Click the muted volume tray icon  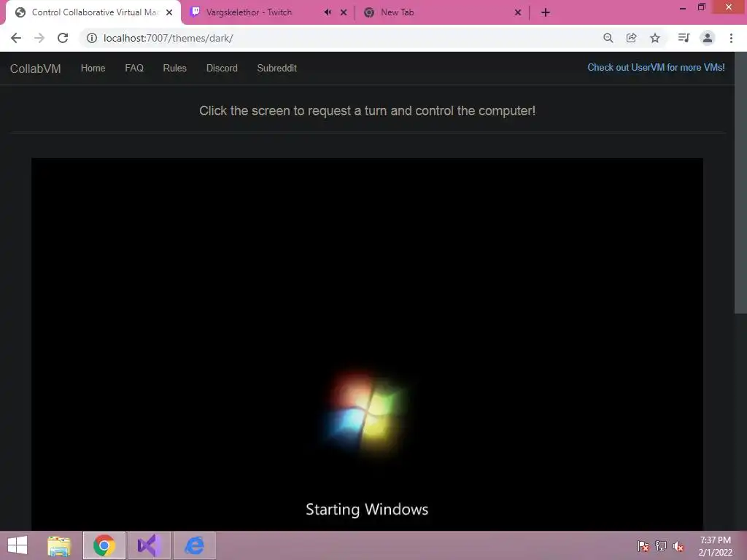(678, 546)
